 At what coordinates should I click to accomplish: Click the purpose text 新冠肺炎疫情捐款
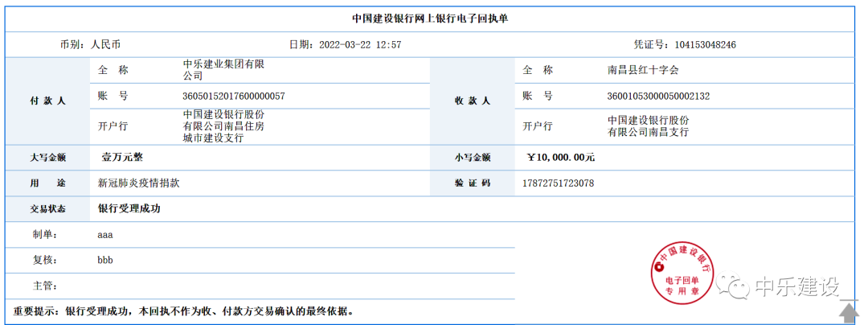(138, 183)
